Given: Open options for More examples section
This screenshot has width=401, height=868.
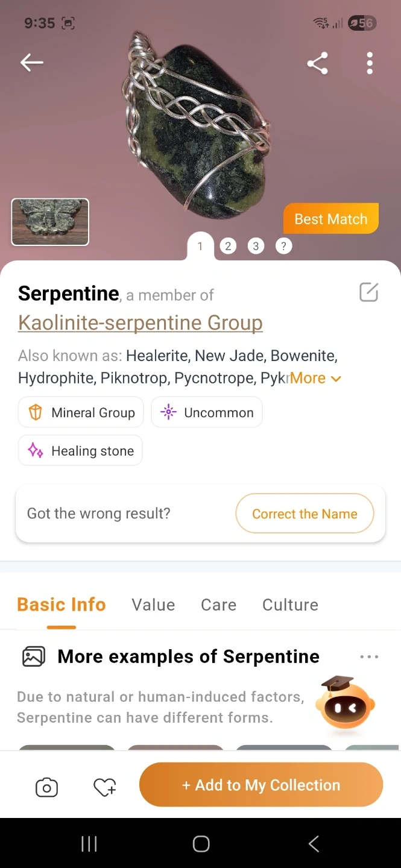Looking at the screenshot, I should 368,656.
